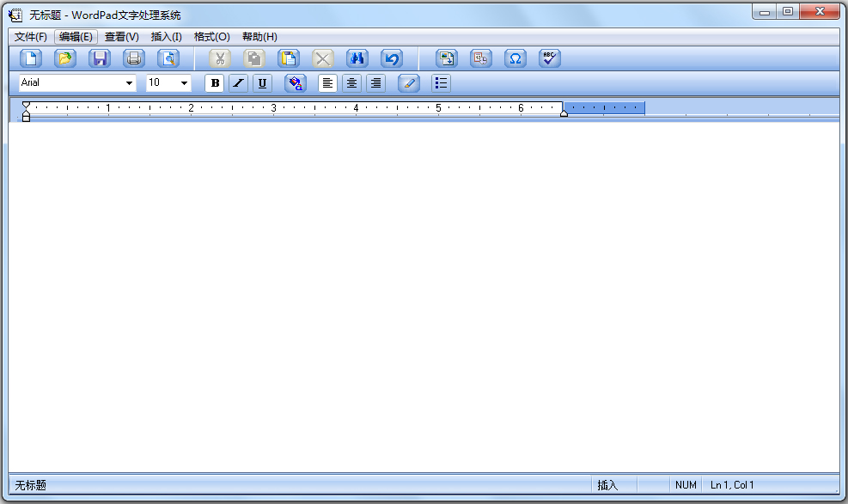Open the 格式(O) menu
The height and width of the screenshot is (504, 848).
pyautogui.click(x=212, y=37)
